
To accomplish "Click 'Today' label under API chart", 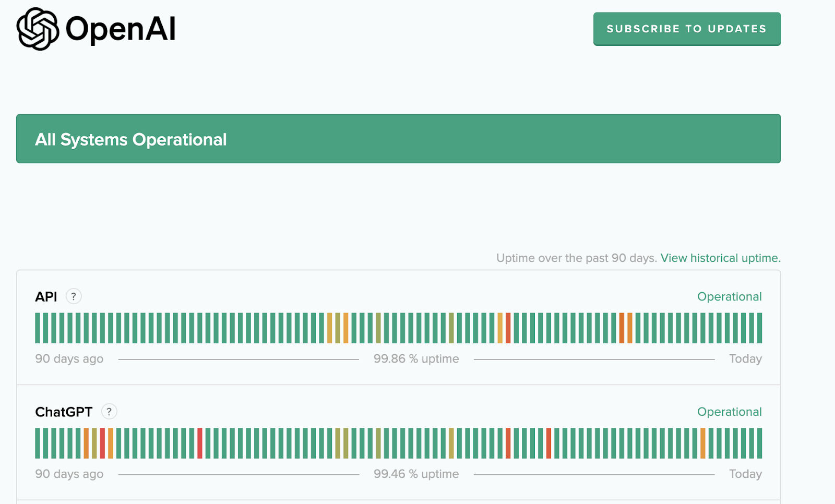I will (745, 359).
